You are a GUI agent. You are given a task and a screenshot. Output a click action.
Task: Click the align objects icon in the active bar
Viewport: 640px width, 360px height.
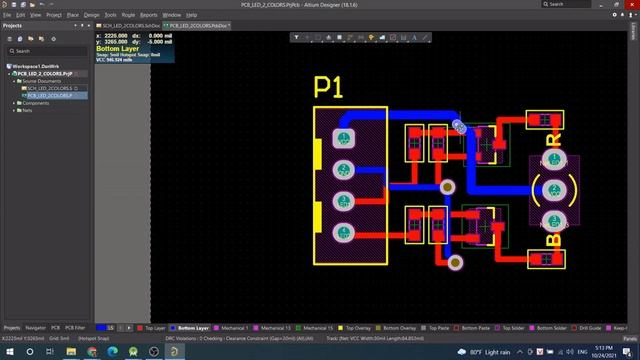tap(329, 38)
